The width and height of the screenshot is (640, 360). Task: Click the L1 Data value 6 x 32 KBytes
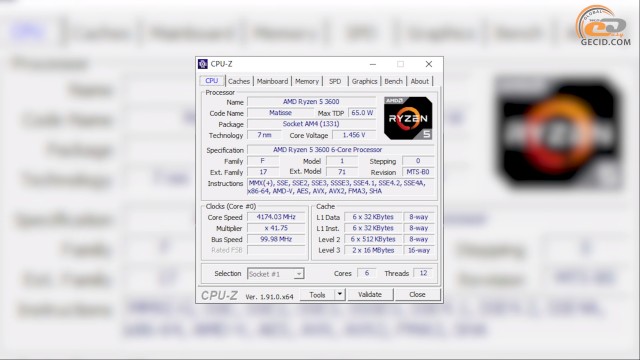pos(373,217)
